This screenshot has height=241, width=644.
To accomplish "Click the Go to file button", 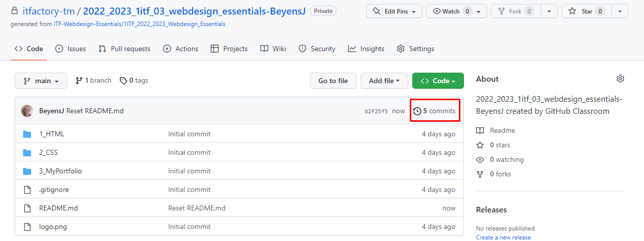I will tap(333, 81).
